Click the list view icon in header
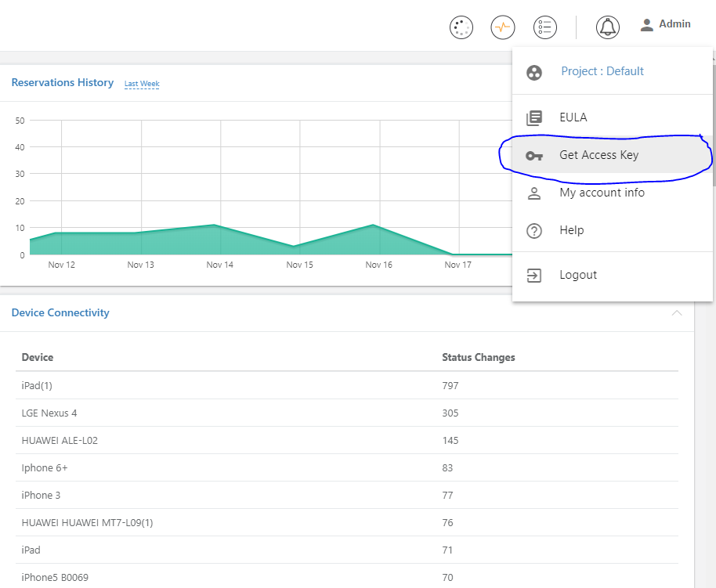 click(544, 27)
